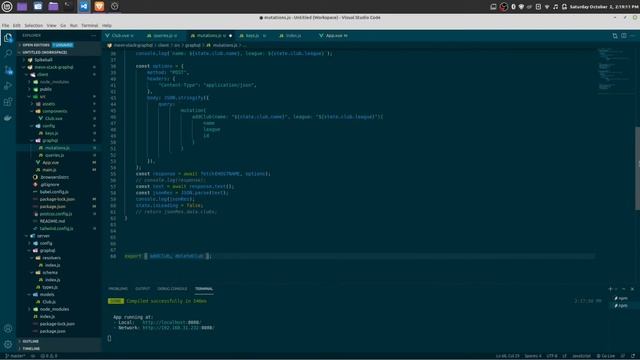Add a new terminal with plus icon
Image resolution: width=640 pixels, height=360 pixels.
point(611,289)
